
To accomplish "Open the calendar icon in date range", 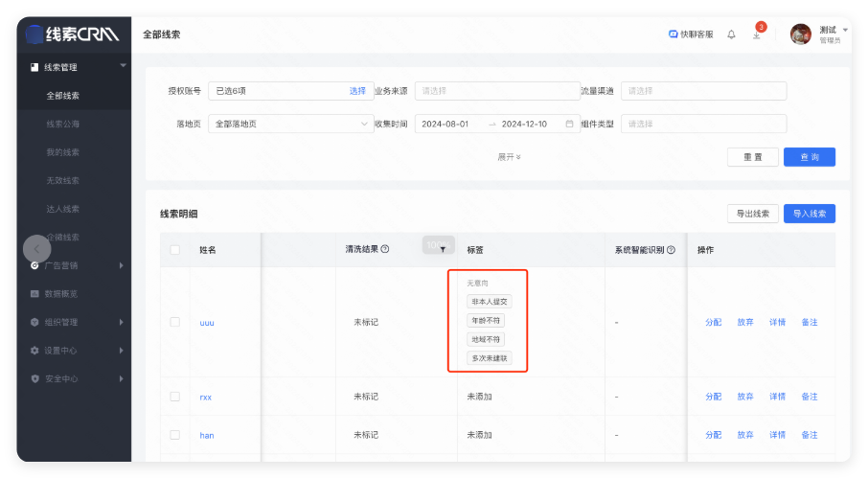I will click(x=569, y=124).
